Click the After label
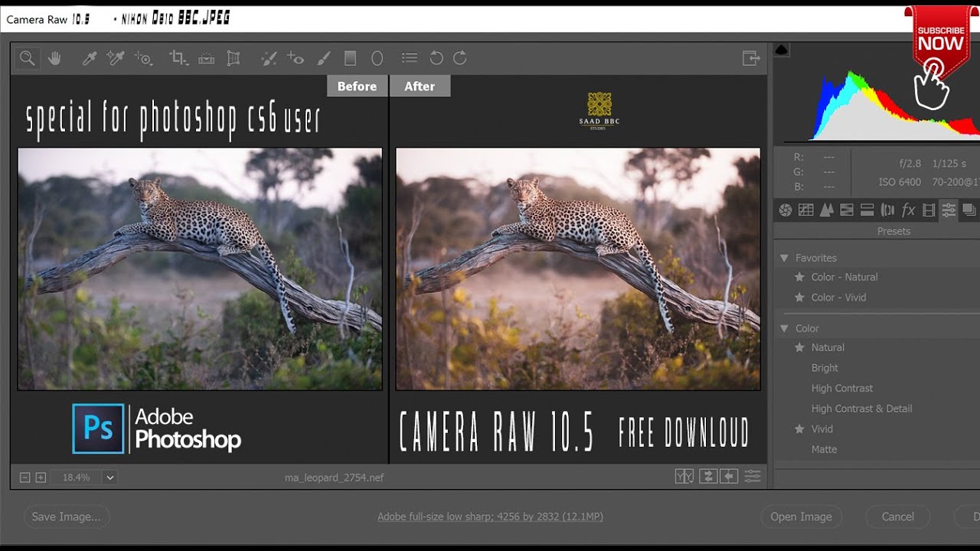Screen dimensions: 980x551 coord(420,86)
